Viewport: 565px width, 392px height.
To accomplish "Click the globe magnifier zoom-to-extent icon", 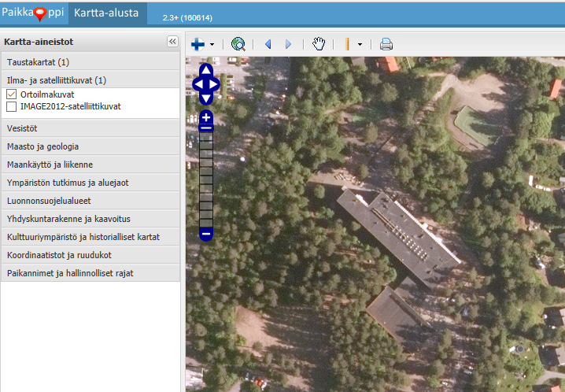I will [x=238, y=45].
